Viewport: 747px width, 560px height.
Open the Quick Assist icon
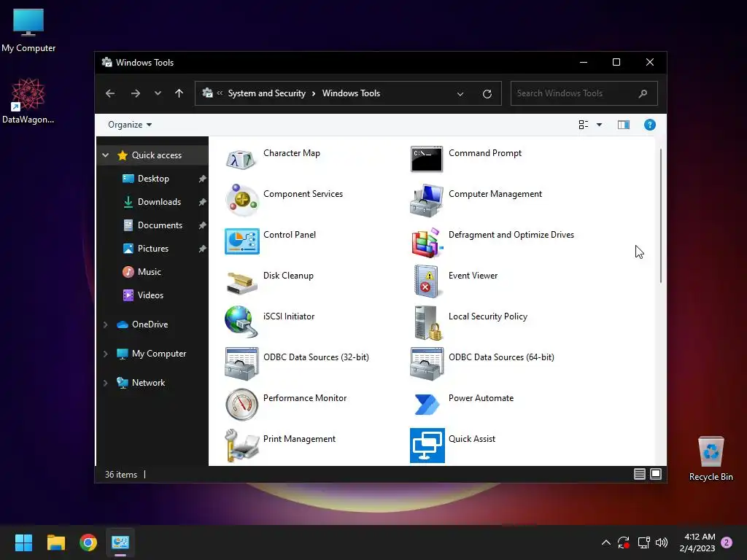pyautogui.click(x=427, y=446)
